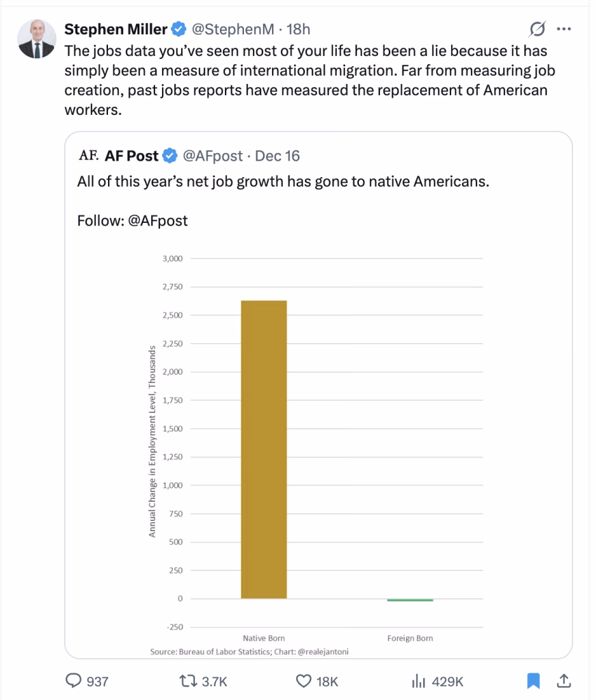Click the AF. logo avatar
This screenshot has height=700, width=596.
point(89,156)
